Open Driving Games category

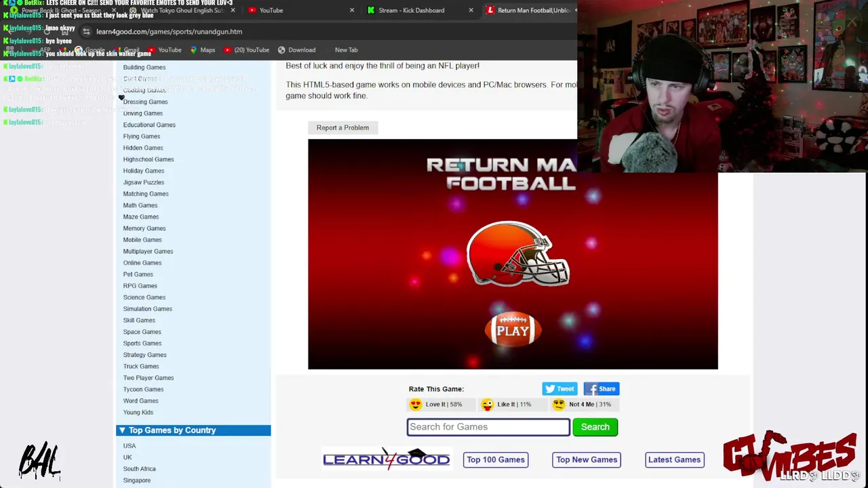pos(143,113)
